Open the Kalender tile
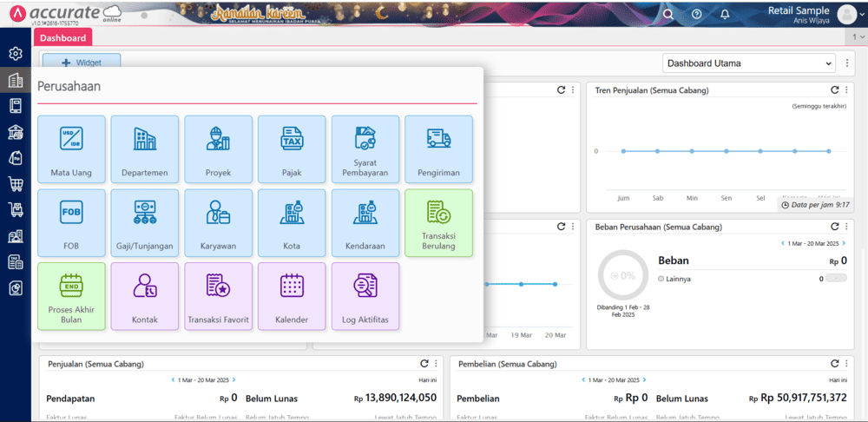Image resolution: width=868 pixels, height=422 pixels. point(292,296)
